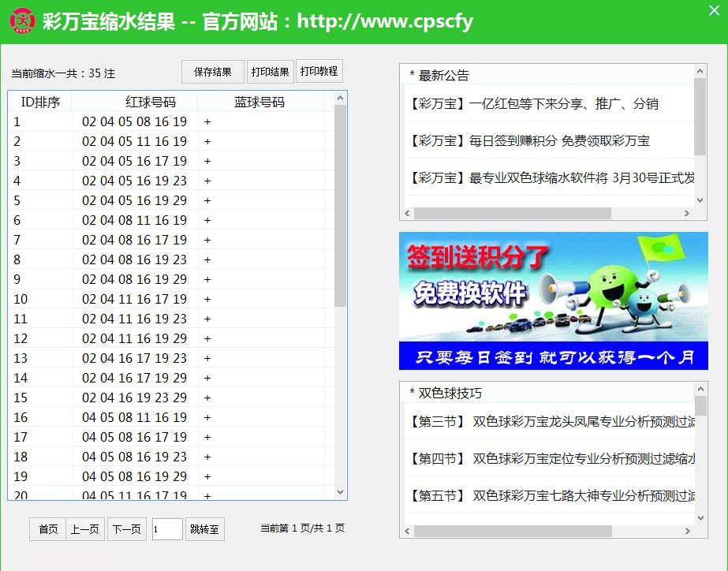
Task: Click the 保存结果 button
Action: click(212, 71)
